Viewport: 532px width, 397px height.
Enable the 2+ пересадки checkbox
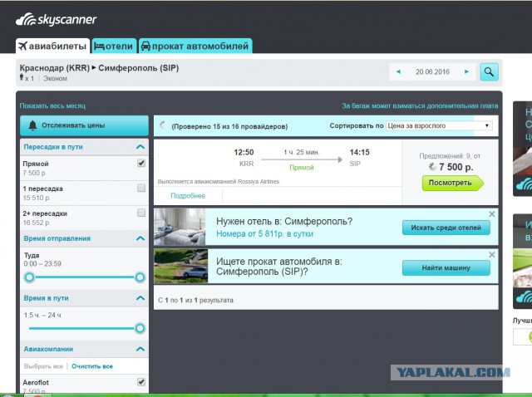[141, 213]
